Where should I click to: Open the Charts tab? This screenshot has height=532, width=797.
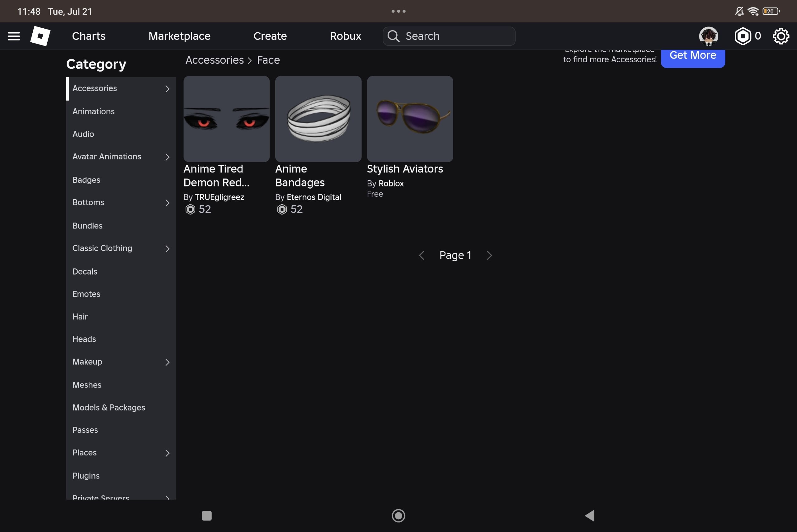pos(88,36)
